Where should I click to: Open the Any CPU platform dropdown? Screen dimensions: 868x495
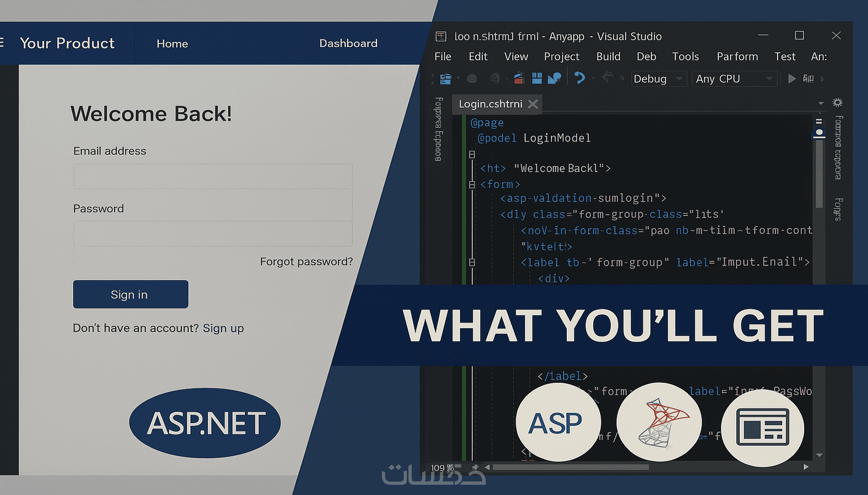pos(734,79)
